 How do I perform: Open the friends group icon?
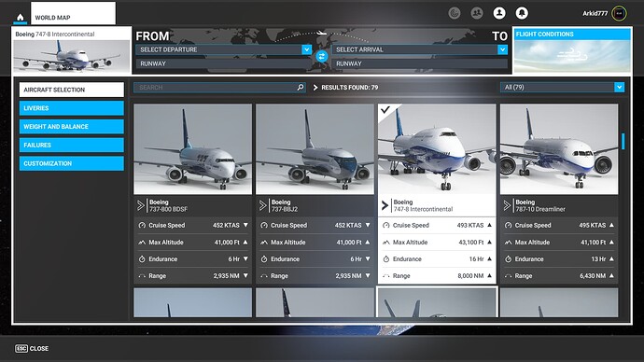(476, 13)
